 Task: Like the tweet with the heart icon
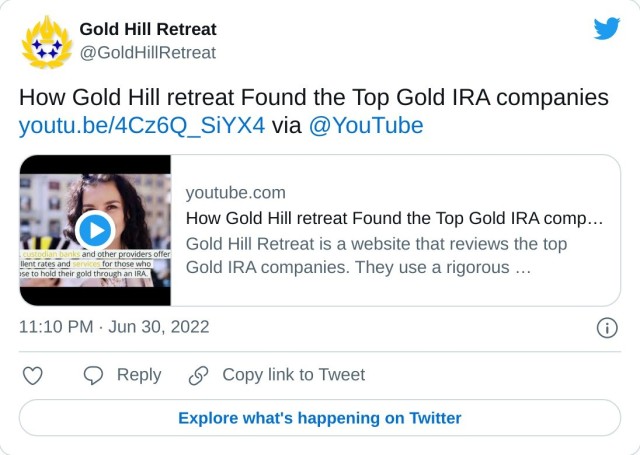(x=33, y=375)
